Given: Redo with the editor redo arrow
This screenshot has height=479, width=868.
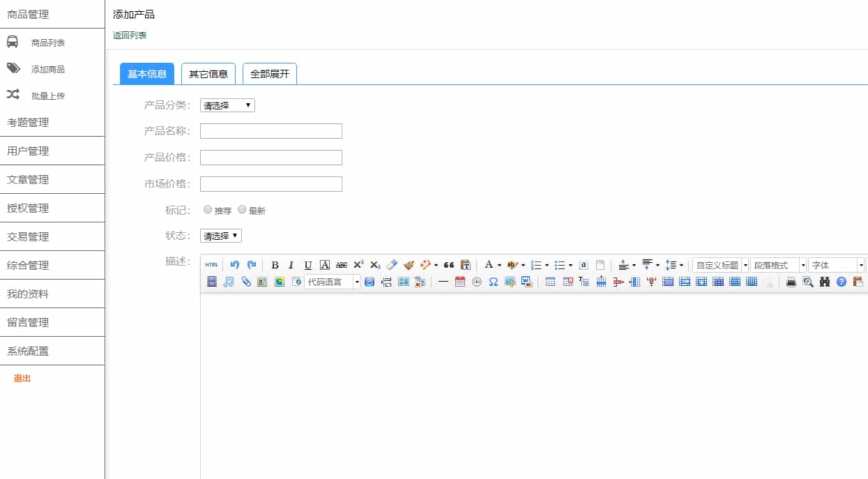Looking at the screenshot, I should click(252, 265).
